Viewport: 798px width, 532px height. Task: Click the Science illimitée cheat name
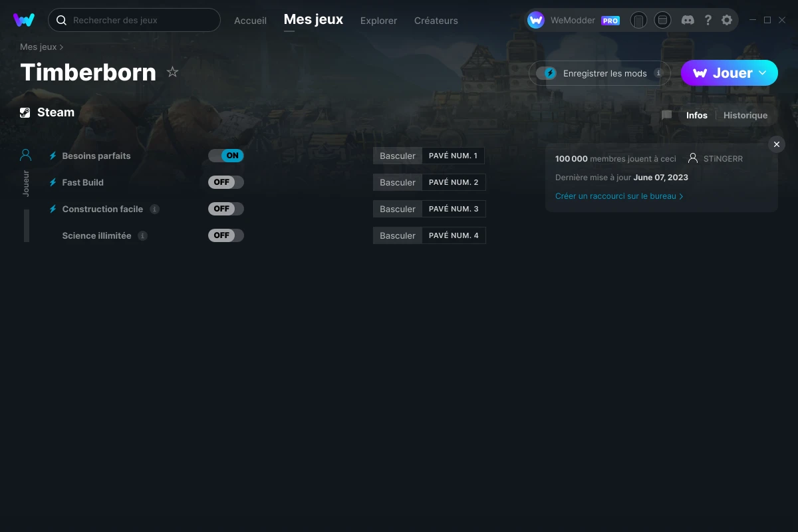pos(96,235)
